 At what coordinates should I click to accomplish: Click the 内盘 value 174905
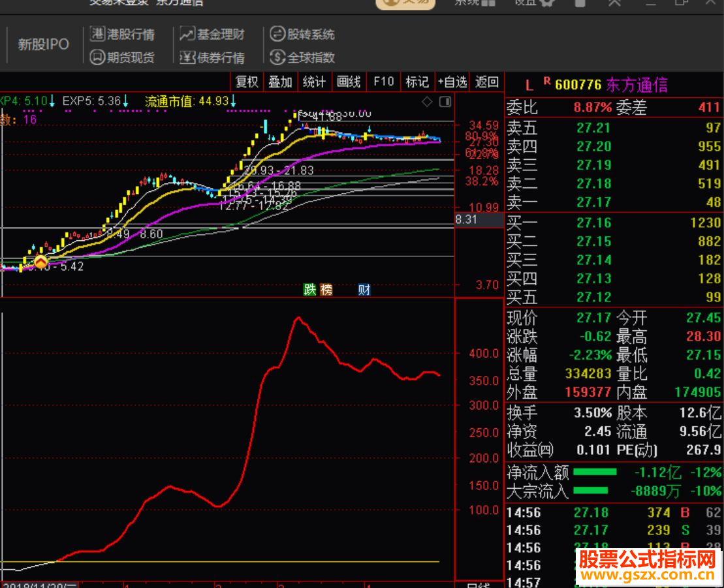click(x=698, y=392)
